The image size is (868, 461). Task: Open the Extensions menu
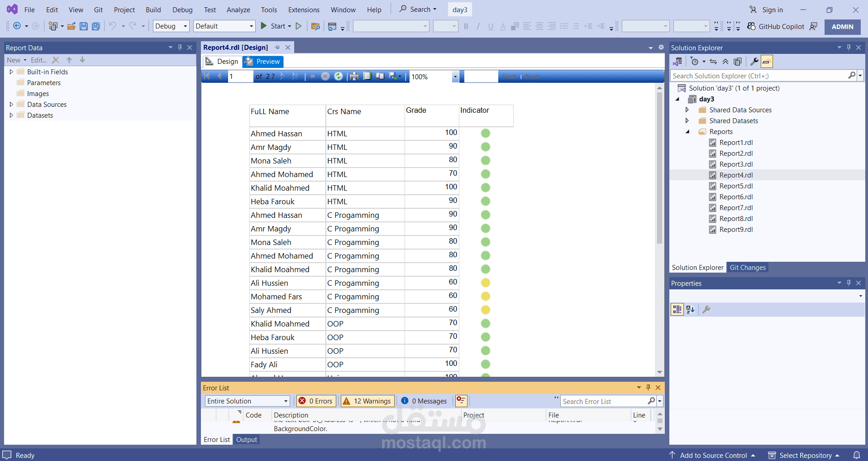click(x=304, y=10)
